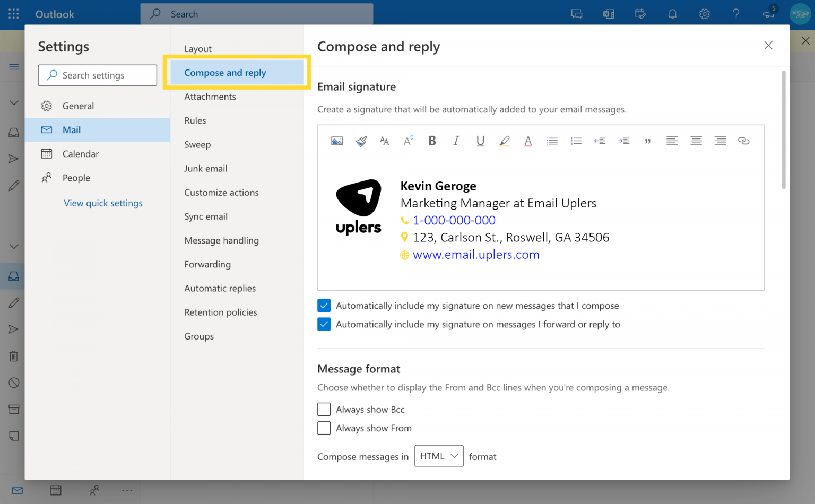Center align the signature text
Viewport: 815px width, 504px height.
tap(696, 141)
